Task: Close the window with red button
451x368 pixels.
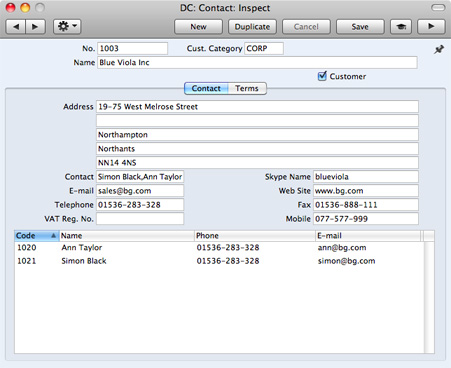Action: [x=11, y=7]
